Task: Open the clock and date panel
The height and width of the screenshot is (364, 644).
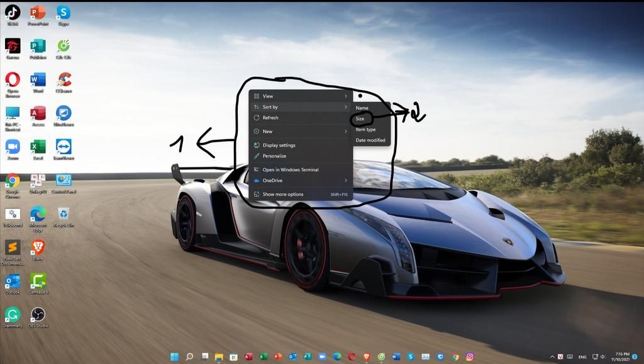Action: [x=620, y=356]
